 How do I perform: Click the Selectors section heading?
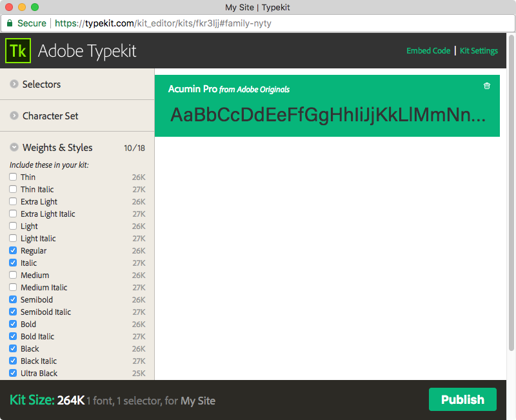point(41,85)
